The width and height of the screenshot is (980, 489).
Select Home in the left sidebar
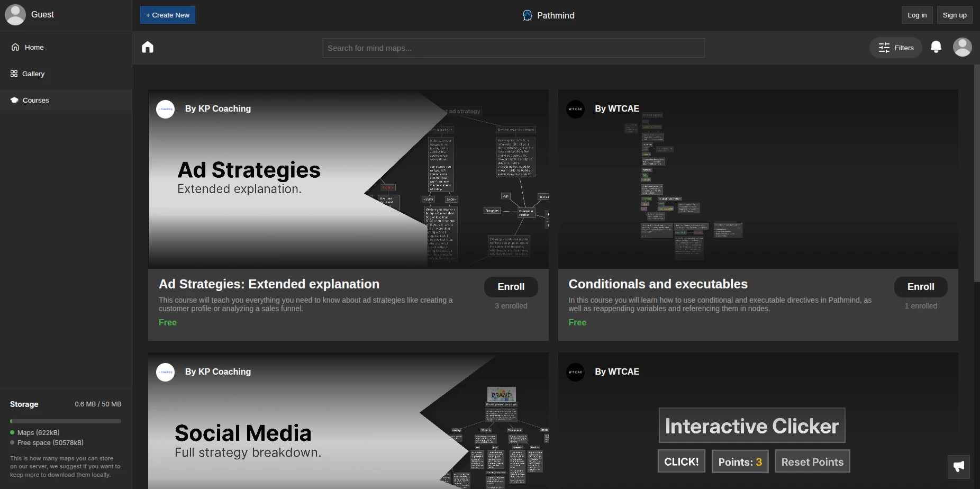pos(33,47)
